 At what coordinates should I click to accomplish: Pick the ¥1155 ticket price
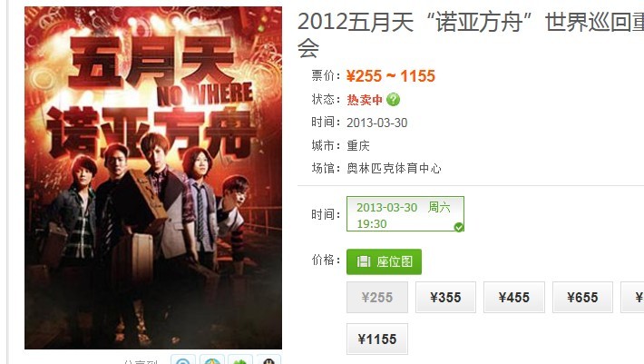[377, 339]
